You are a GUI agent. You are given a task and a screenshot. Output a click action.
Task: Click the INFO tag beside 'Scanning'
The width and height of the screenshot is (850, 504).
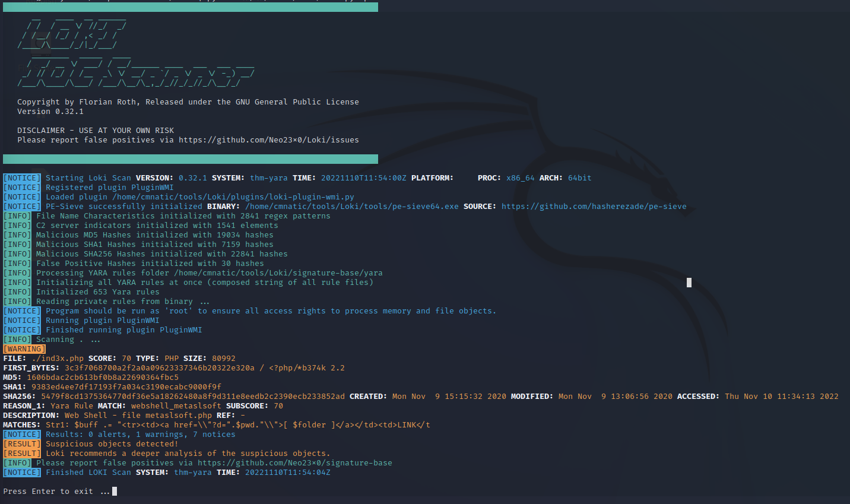coord(17,340)
